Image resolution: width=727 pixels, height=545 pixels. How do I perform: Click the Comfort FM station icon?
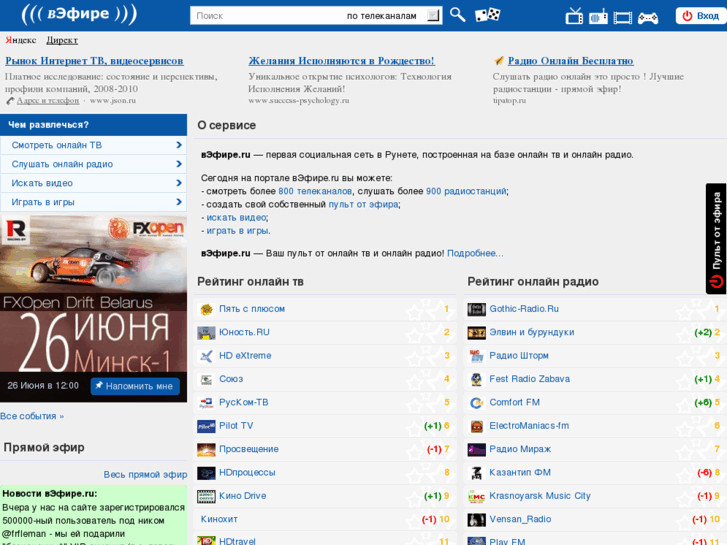[x=476, y=403]
